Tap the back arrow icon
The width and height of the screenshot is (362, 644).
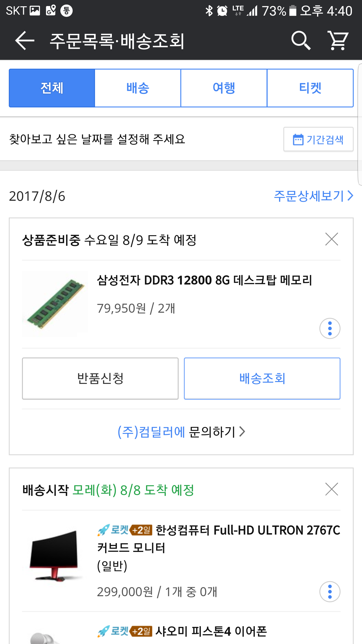[25, 40]
